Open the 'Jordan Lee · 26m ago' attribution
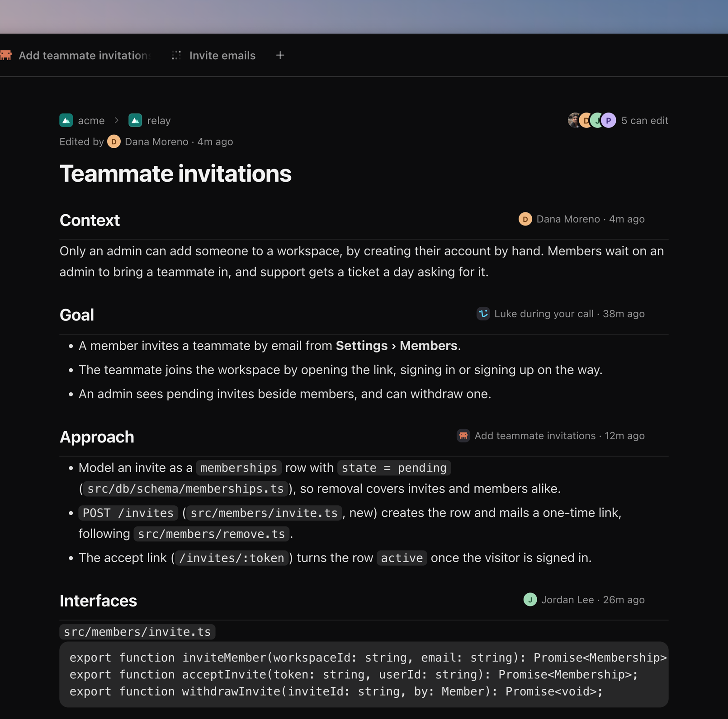 pos(584,600)
